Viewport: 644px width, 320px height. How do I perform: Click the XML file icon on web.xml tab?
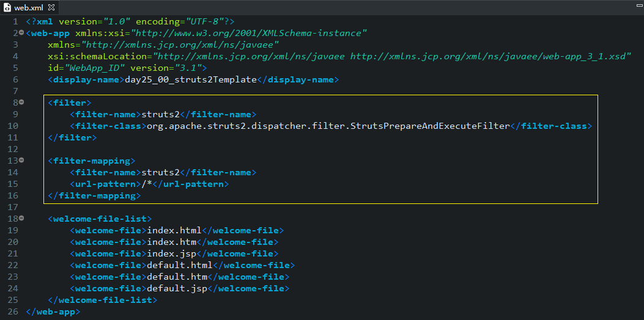coord(7,7)
